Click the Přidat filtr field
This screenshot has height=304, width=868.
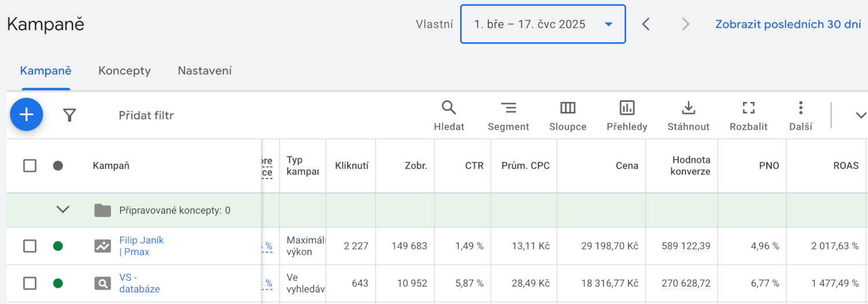click(146, 115)
